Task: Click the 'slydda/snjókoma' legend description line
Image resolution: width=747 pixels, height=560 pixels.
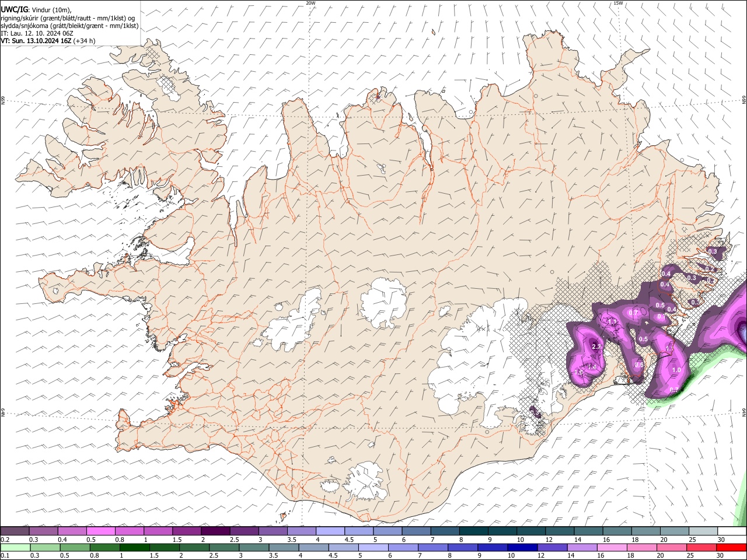Action: pos(69,26)
